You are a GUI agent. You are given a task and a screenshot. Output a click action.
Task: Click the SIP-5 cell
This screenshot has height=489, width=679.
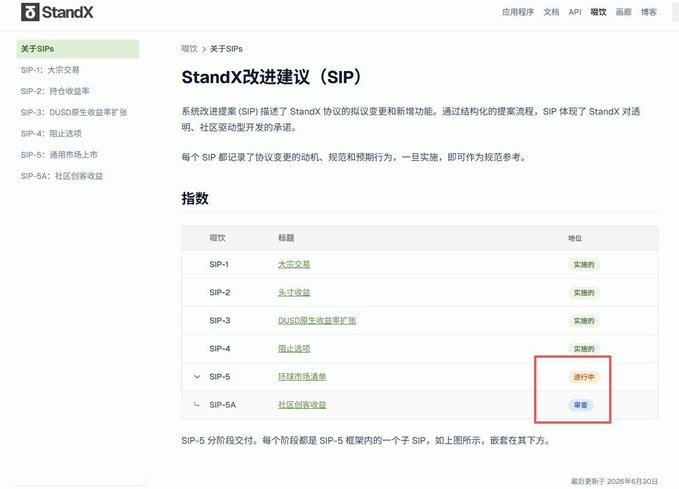click(220, 377)
